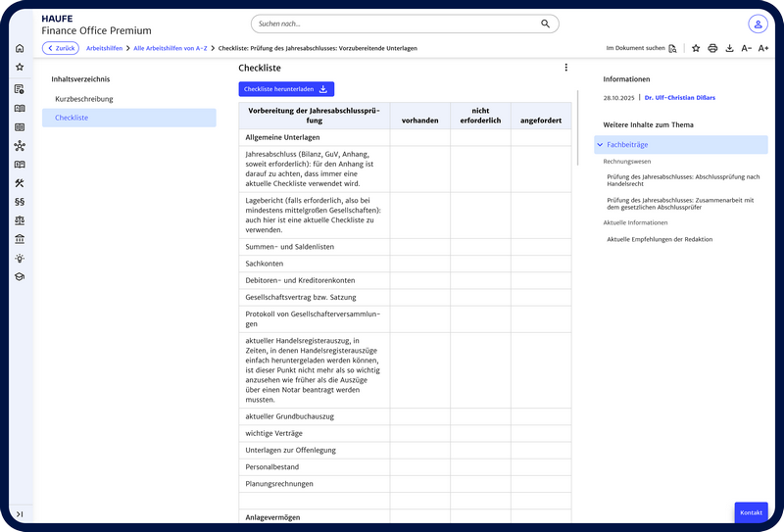Increase font size with A+ button
The height and width of the screenshot is (532, 784).
[763, 48]
